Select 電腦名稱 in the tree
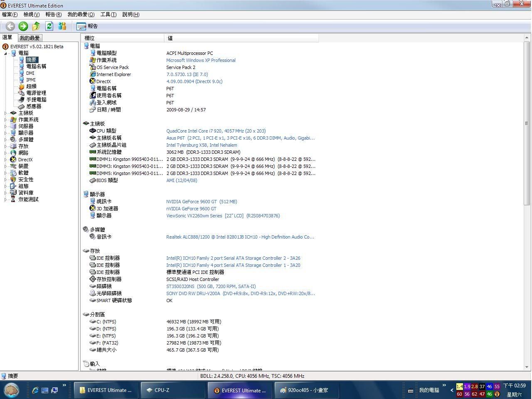The image size is (532, 399). (x=36, y=66)
